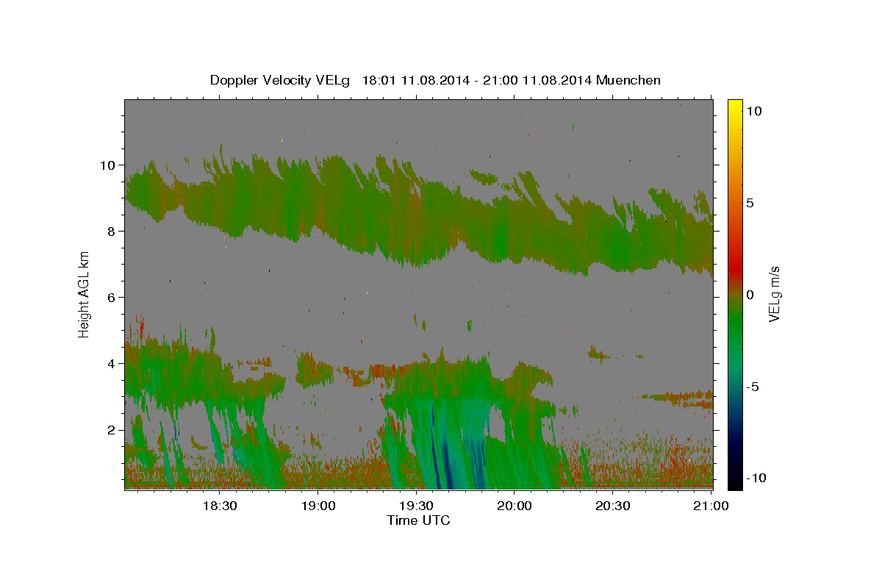Click the yellow top of the colorbar
Viewport: 882px width, 588px height.
tap(734, 107)
